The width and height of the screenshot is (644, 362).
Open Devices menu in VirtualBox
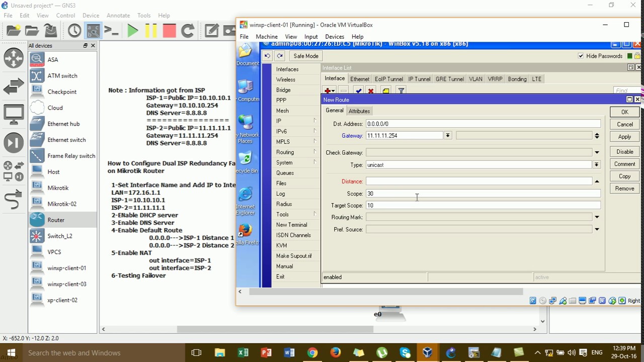click(x=335, y=37)
